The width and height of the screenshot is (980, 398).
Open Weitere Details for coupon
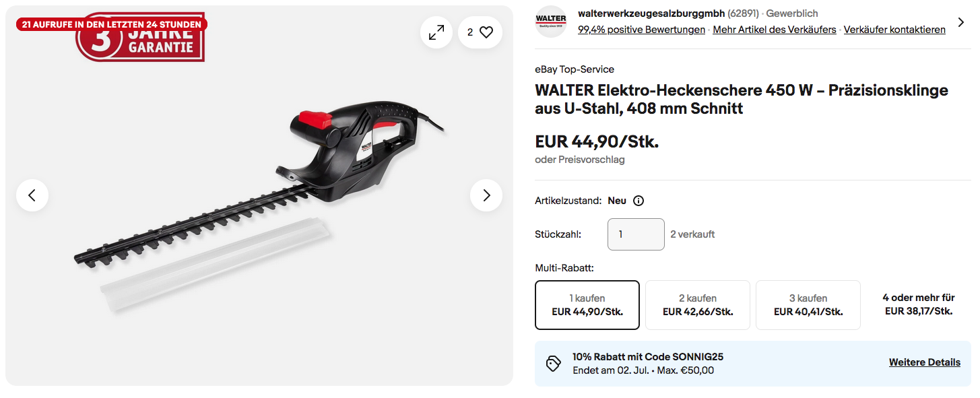coord(924,362)
